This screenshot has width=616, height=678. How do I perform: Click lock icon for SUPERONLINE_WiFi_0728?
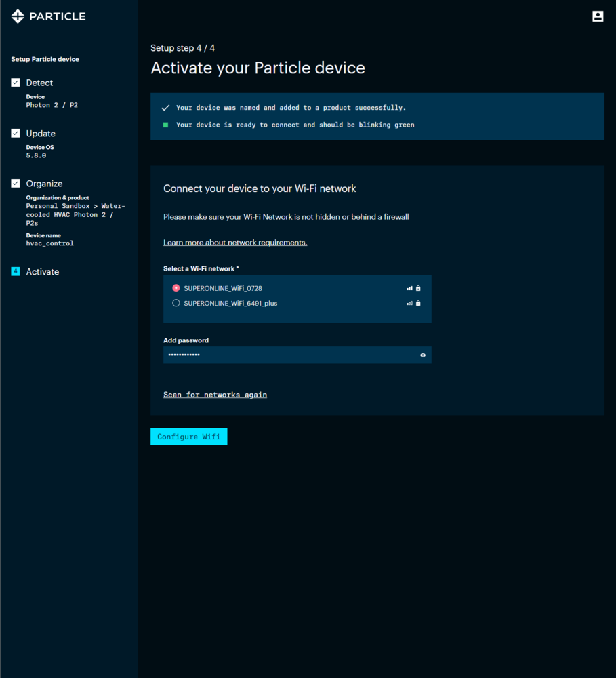[x=418, y=288]
